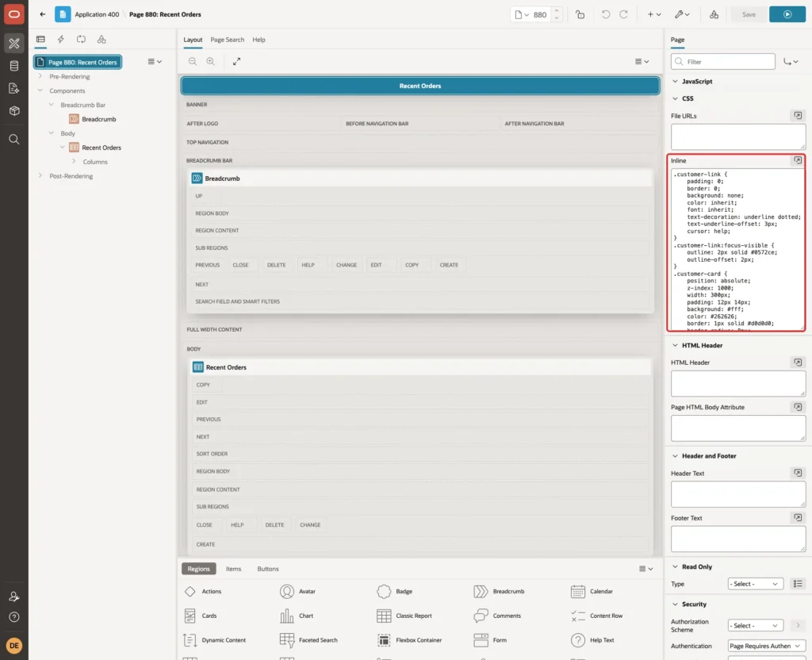Go back using the left arrow
Screen dimensions: 812x660
point(43,14)
